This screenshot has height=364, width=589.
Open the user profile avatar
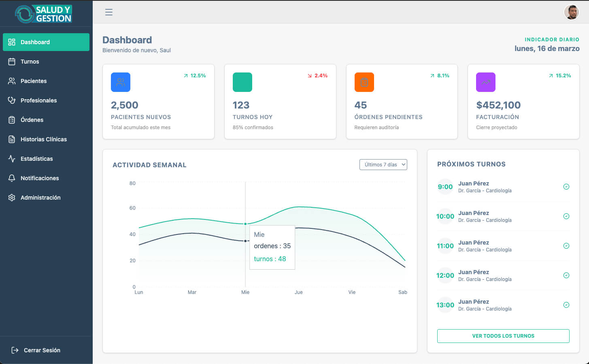pos(571,12)
